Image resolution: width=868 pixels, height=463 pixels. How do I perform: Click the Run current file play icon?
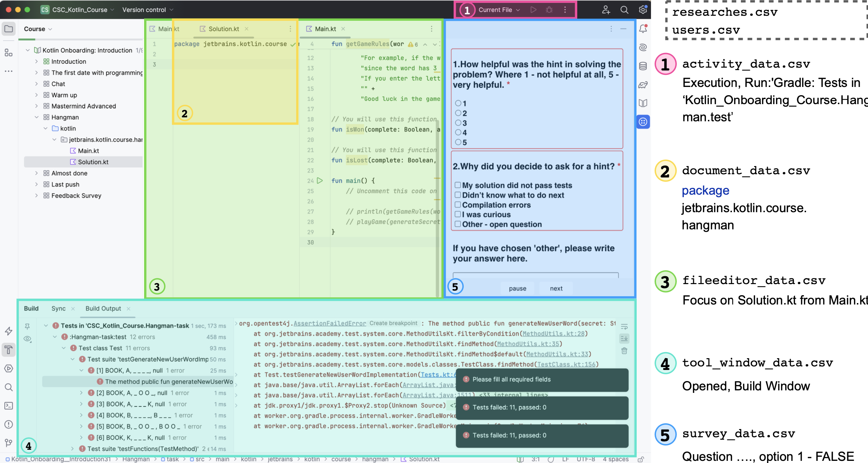pos(533,10)
